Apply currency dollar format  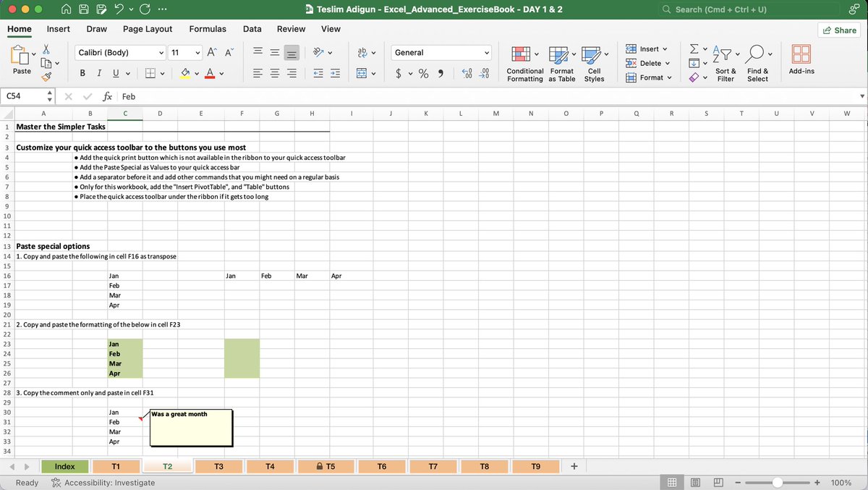coord(399,73)
